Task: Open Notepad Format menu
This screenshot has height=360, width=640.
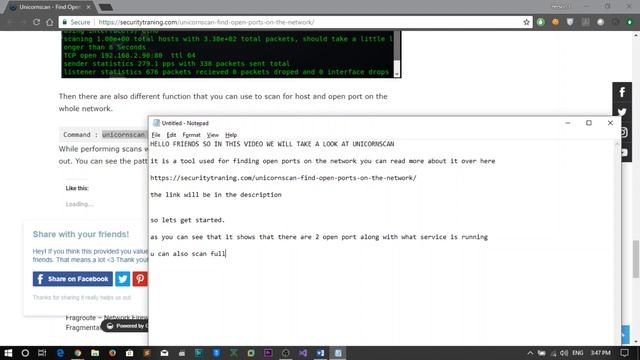Action: click(x=191, y=135)
